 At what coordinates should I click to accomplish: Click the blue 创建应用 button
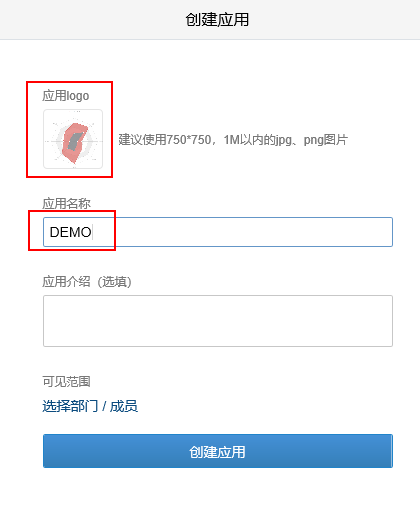point(218,451)
